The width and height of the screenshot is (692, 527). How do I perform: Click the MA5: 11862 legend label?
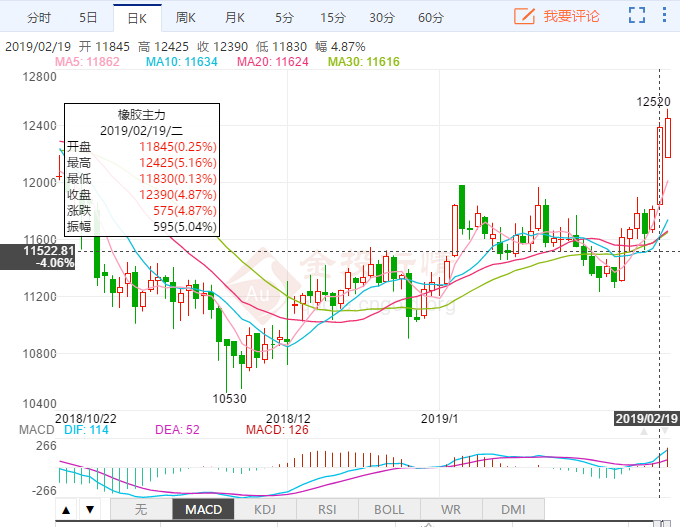[x=87, y=62]
